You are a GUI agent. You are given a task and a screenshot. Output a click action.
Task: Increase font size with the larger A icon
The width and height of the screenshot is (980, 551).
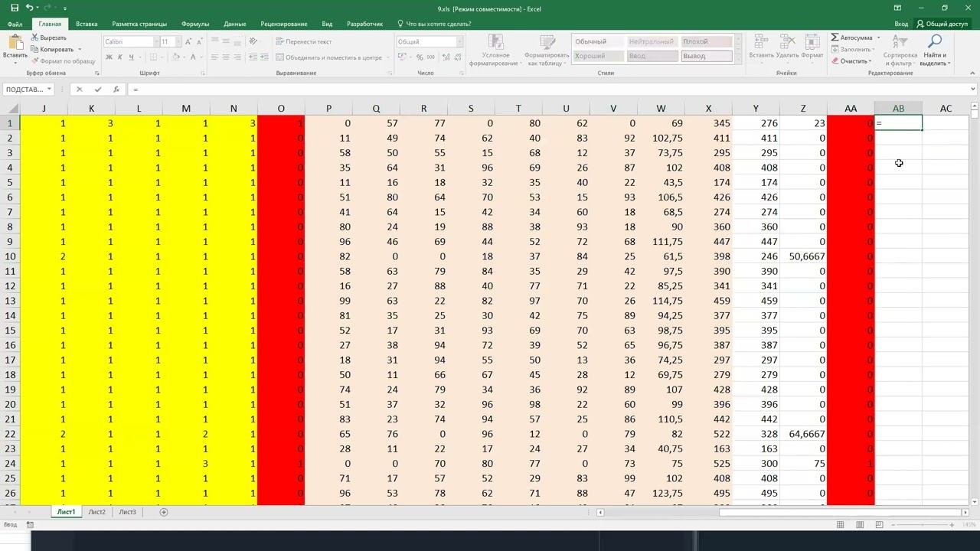188,41
